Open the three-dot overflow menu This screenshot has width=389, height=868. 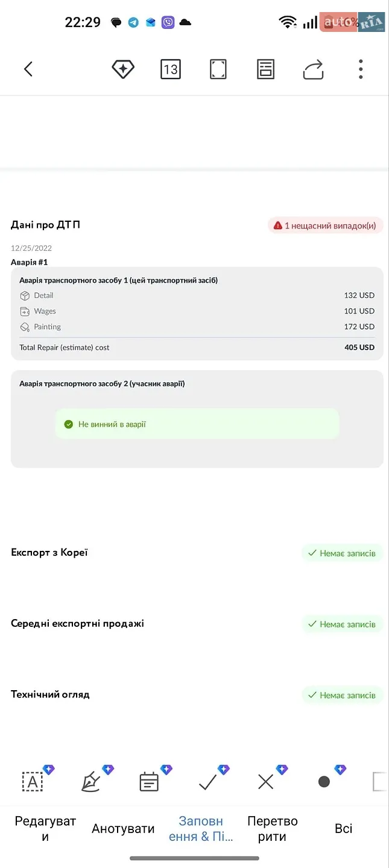click(x=361, y=69)
